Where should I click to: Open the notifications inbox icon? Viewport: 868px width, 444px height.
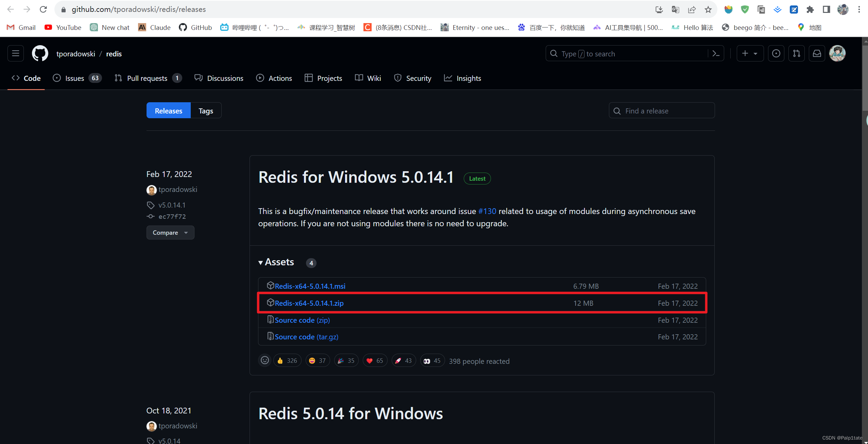click(x=817, y=54)
